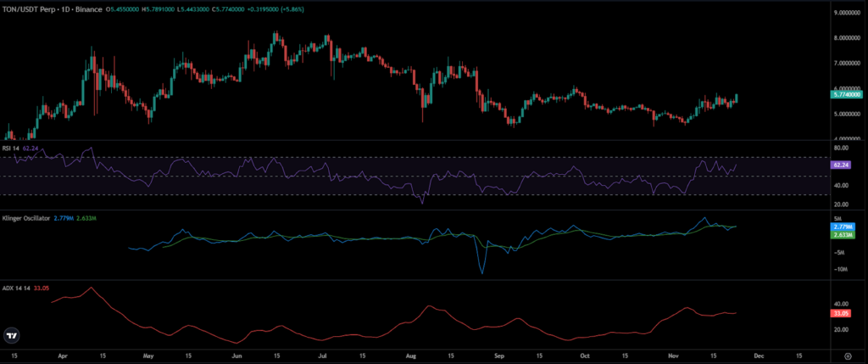This screenshot has height=364, width=868.
Task: Select the RSI 14 indicator legend
Action: [11, 148]
